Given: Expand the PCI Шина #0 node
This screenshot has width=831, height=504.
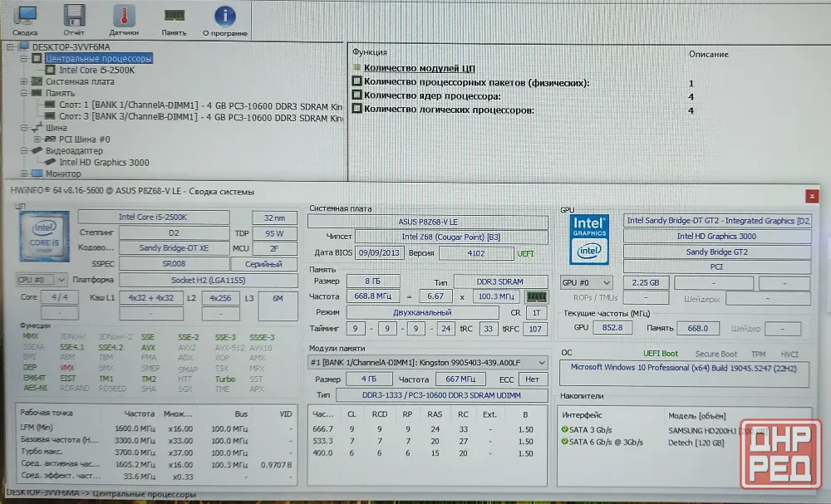Looking at the screenshot, I should coord(37,139).
